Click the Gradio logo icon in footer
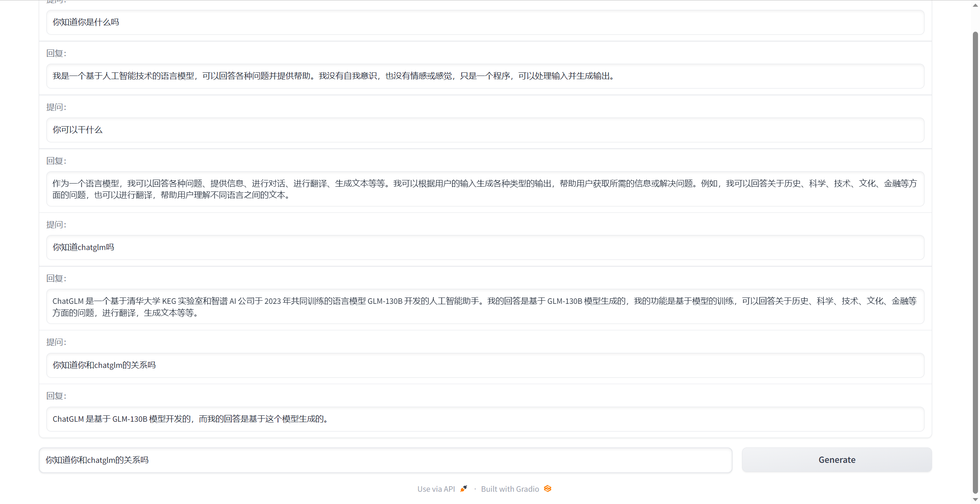The height and width of the screenshot is (504, 980). click(548, 489)
